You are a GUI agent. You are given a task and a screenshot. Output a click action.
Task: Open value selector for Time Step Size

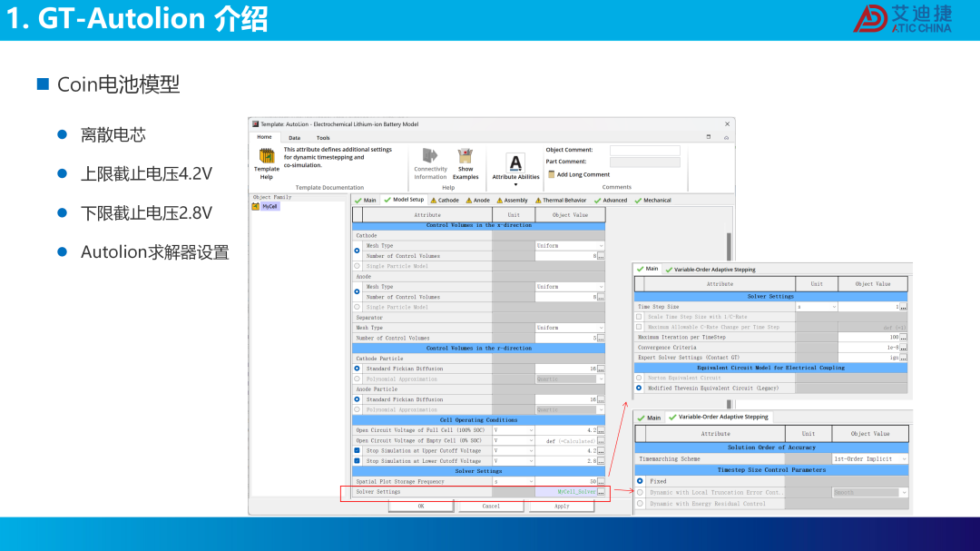click(x=903, y=307)
